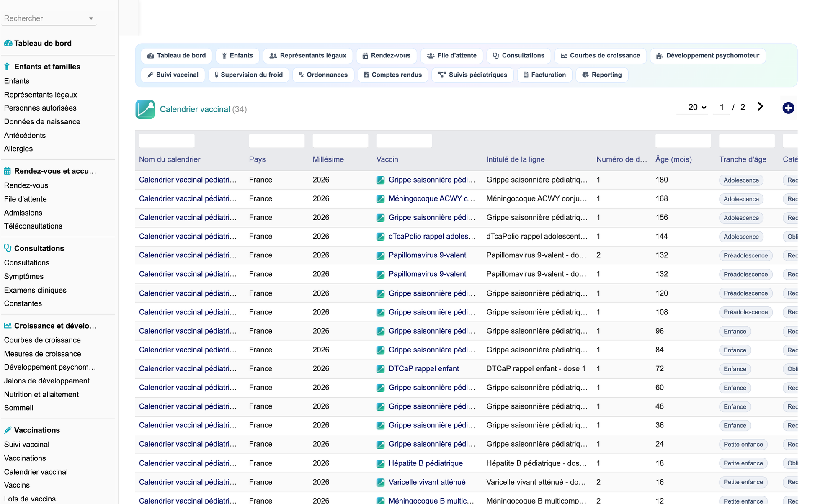Screen dimensions: 815x504
Task: Click the Calendrier vaccinal header icon
Action: [x=145, y=109]
